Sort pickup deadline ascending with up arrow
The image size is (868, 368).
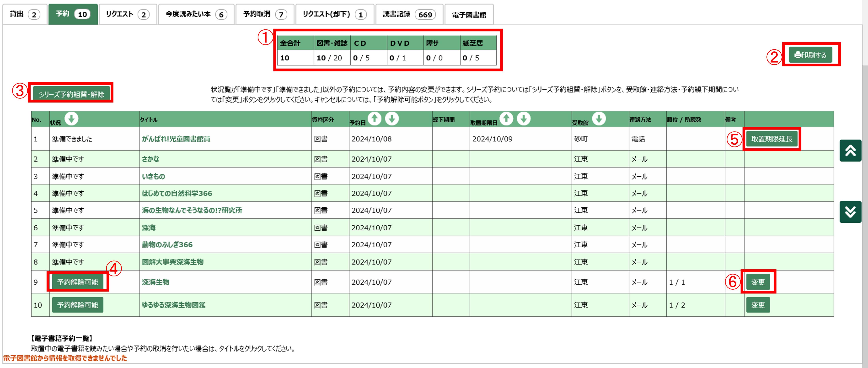[506, 118]
